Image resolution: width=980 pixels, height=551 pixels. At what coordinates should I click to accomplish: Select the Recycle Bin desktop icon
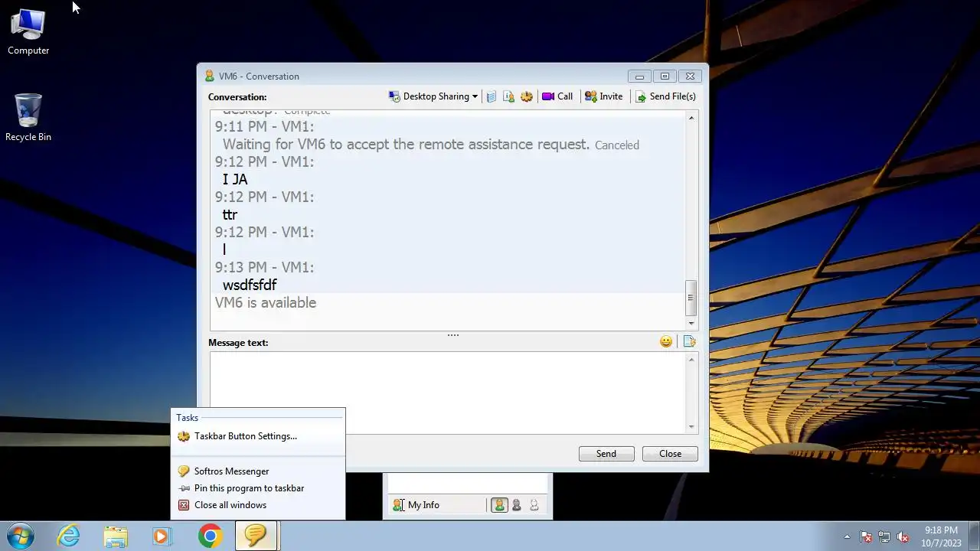[28, 118]
